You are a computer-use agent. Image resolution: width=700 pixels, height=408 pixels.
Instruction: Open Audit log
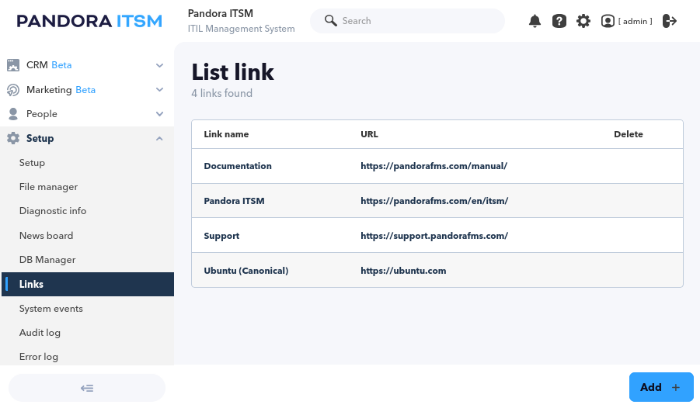(x=40, y=333)
